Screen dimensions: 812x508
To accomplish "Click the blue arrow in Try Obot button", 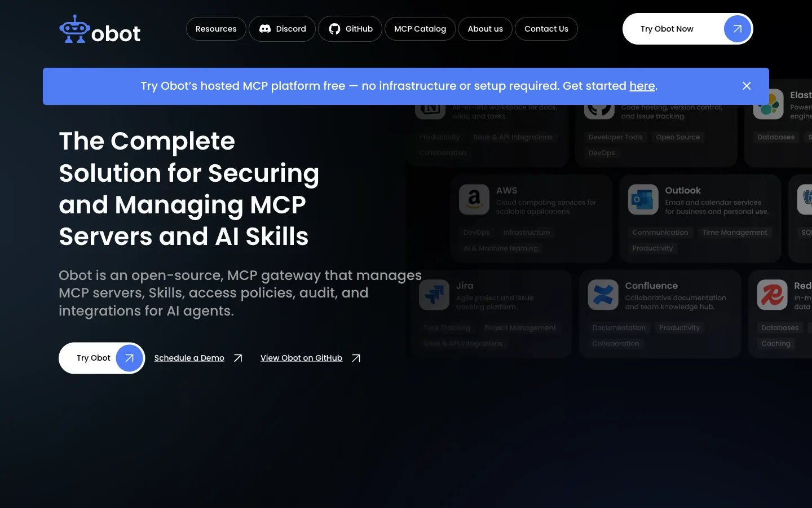I will [129, 358].
